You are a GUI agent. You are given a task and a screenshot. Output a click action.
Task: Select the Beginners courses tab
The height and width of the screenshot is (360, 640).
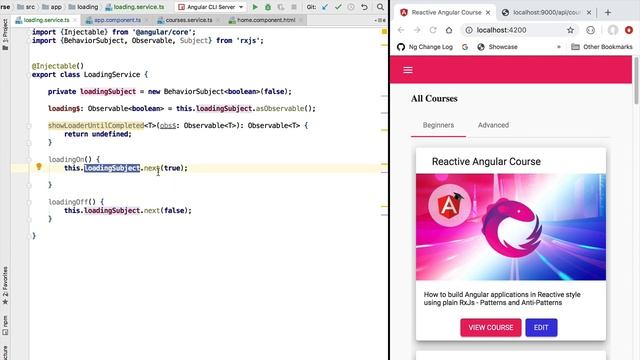[438, 125]
